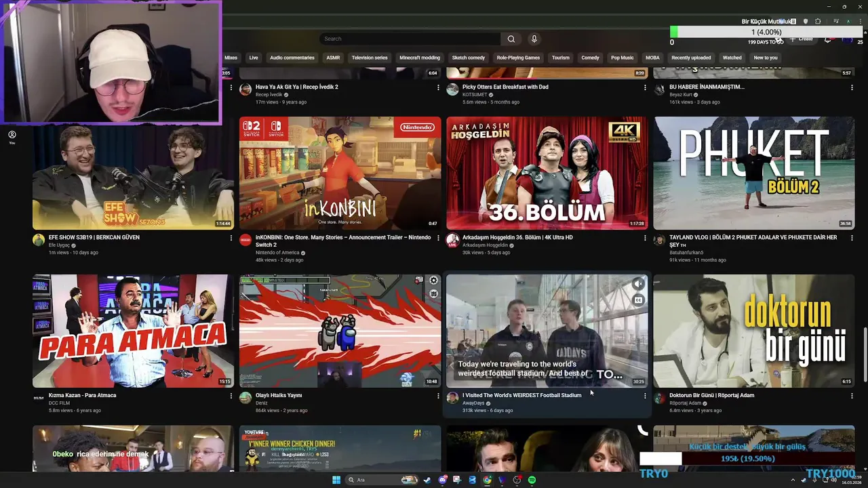Open more options for TAYLAND VLOG video
The width and height of the screenshot is (868, 488).
coord(852,238)
